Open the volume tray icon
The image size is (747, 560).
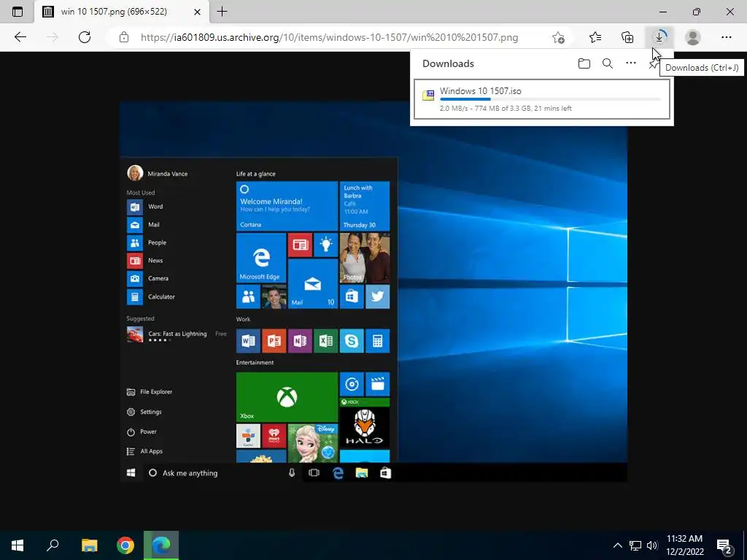[652, 545]
